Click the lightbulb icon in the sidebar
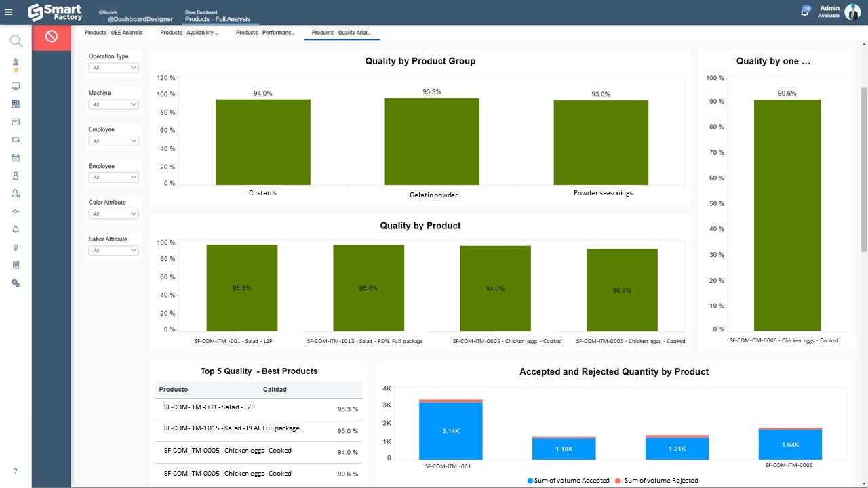 16,247
